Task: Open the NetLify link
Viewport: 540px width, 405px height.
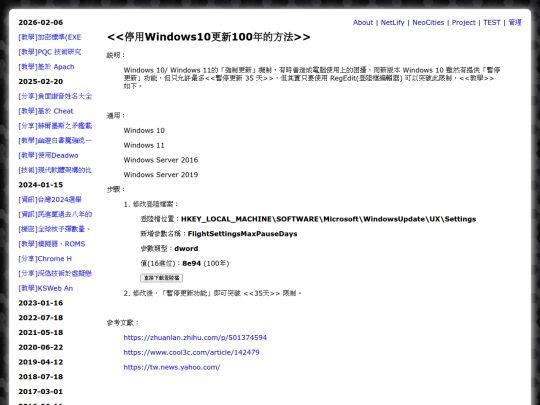Action: pos(392,22)
